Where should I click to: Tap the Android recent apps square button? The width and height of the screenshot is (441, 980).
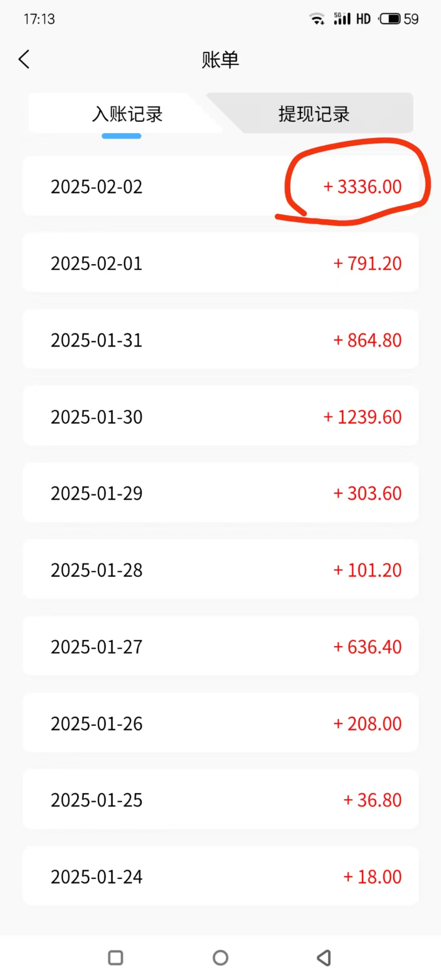click(x=116, y=958)
